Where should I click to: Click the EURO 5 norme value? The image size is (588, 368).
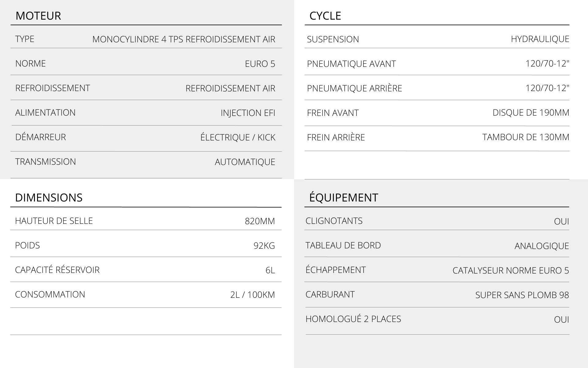click(260, 64)
